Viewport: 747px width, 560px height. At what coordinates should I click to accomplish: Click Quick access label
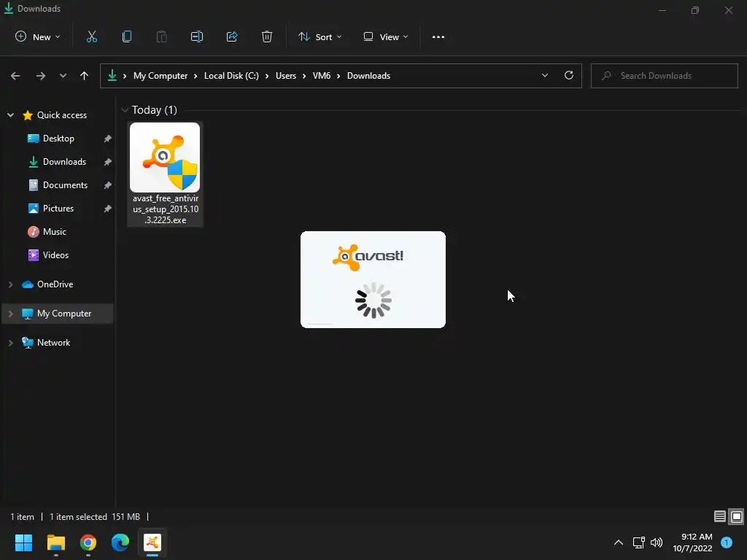pyautogui.click(x=62, y=114)
